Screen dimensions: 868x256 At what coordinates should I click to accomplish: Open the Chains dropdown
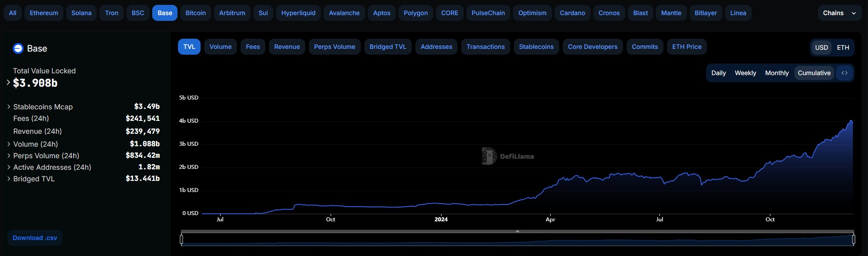840,13
